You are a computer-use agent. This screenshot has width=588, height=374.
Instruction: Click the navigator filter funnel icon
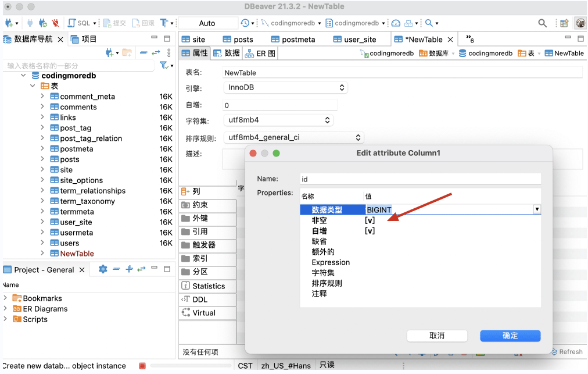click(164, 66)
